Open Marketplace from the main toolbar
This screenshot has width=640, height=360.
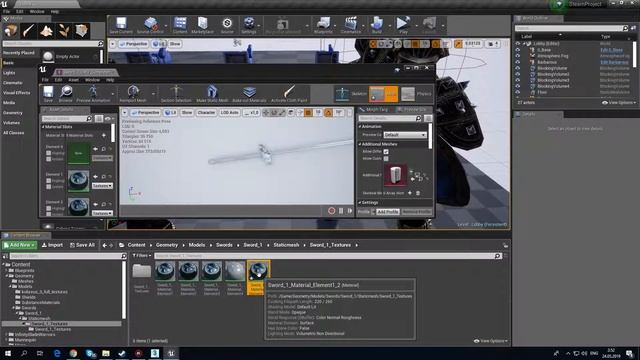point(202,25)
